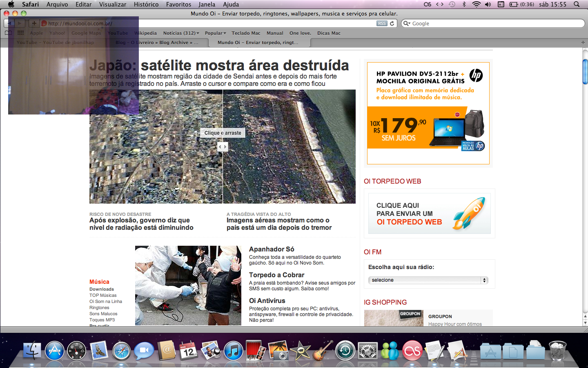Expand the Popular bookmarks folder
588x368 pixels.
pyautogui.click(x=215, y=33)
